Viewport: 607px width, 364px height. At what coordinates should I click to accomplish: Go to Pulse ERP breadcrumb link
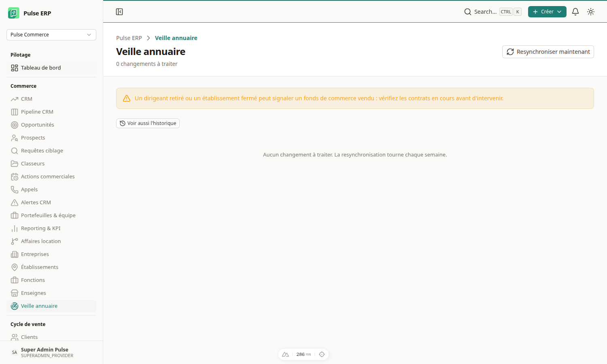(x=129, y=38)
